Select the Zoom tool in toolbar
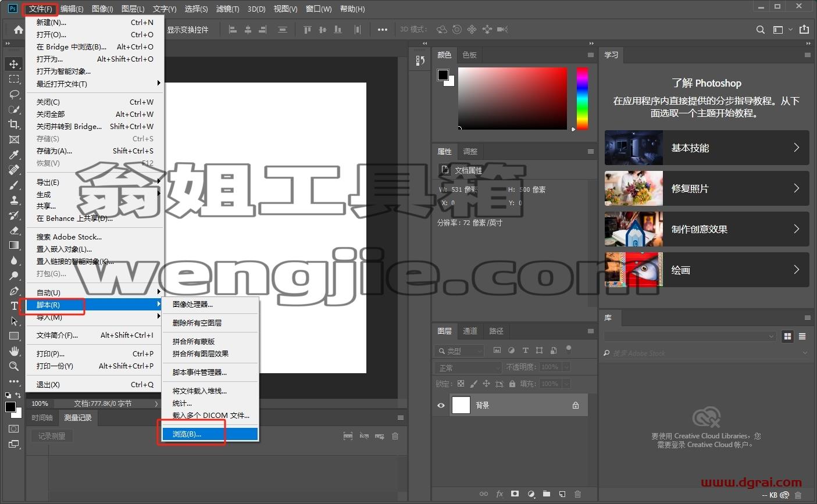The height and width of the screenshot is (504, 817). (14, 366)
